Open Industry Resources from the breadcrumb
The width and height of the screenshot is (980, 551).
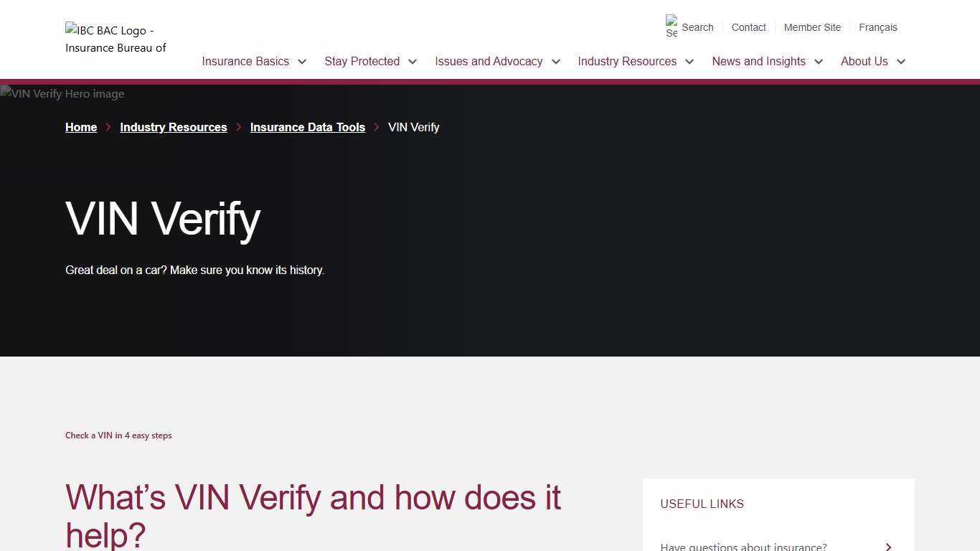(x=173, y=127)
